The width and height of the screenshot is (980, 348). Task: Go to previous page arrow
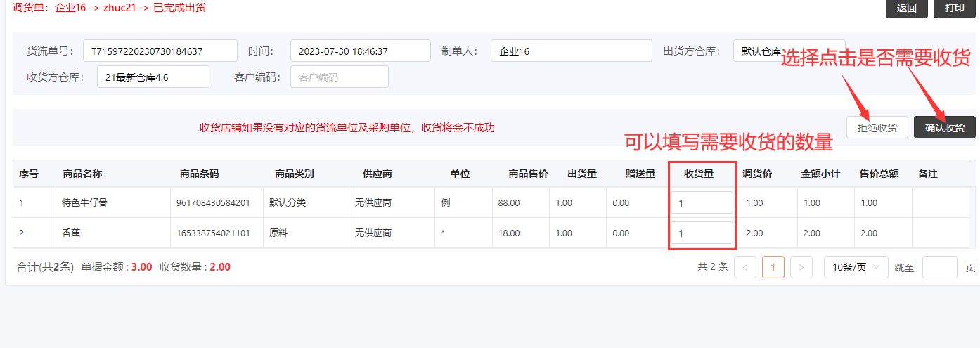tap(745, 267)
